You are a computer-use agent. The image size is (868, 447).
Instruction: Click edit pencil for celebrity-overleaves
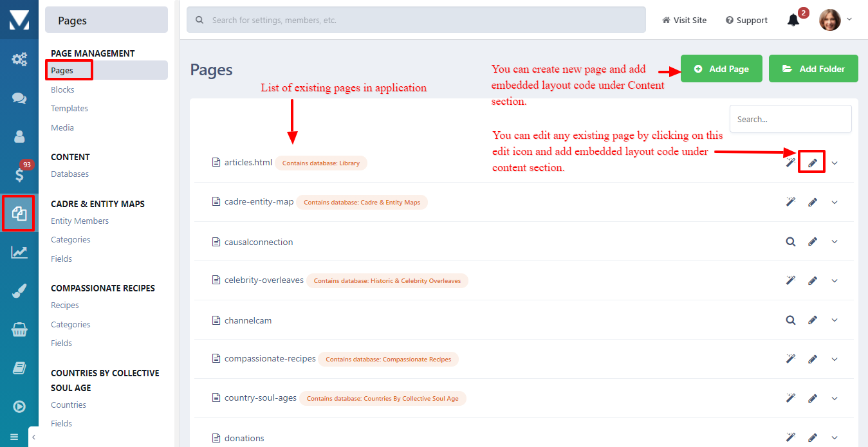coord(813,281)
